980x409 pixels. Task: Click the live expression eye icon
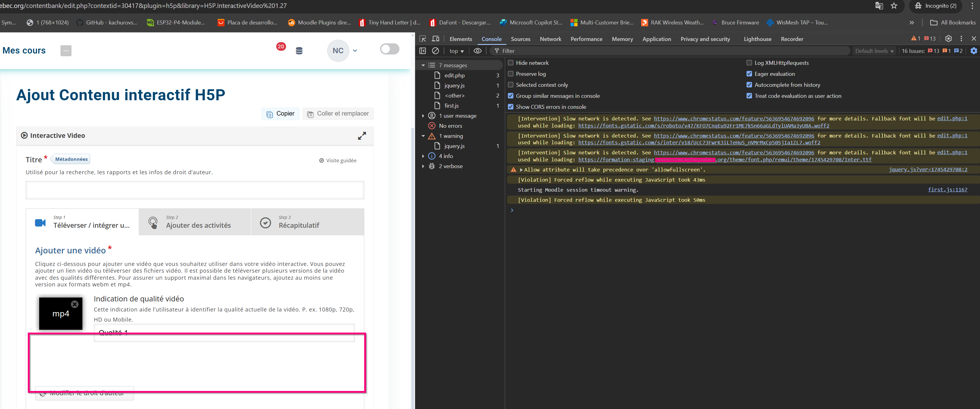[477, 51]
